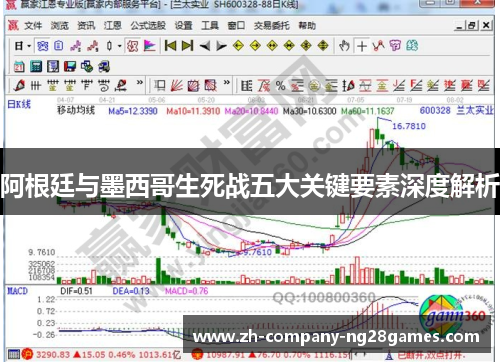Step chart right with black arrow
The width and height of the screenshot is (500, 362).
221,46
